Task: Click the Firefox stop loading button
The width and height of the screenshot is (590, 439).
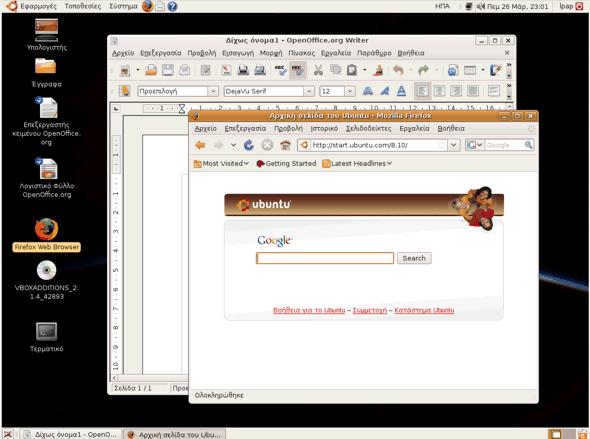Action: point(267,145)
